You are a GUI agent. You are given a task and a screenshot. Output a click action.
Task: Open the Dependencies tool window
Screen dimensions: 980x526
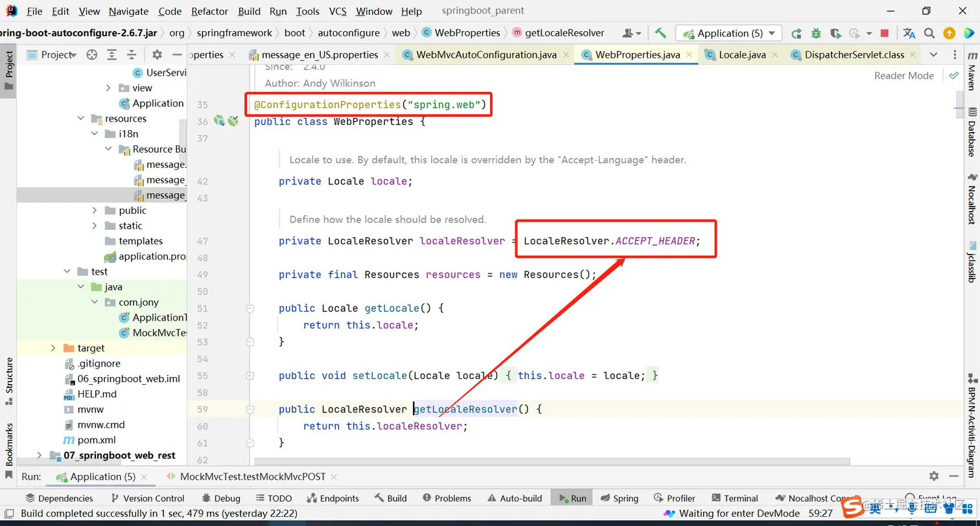coord(59,498)
